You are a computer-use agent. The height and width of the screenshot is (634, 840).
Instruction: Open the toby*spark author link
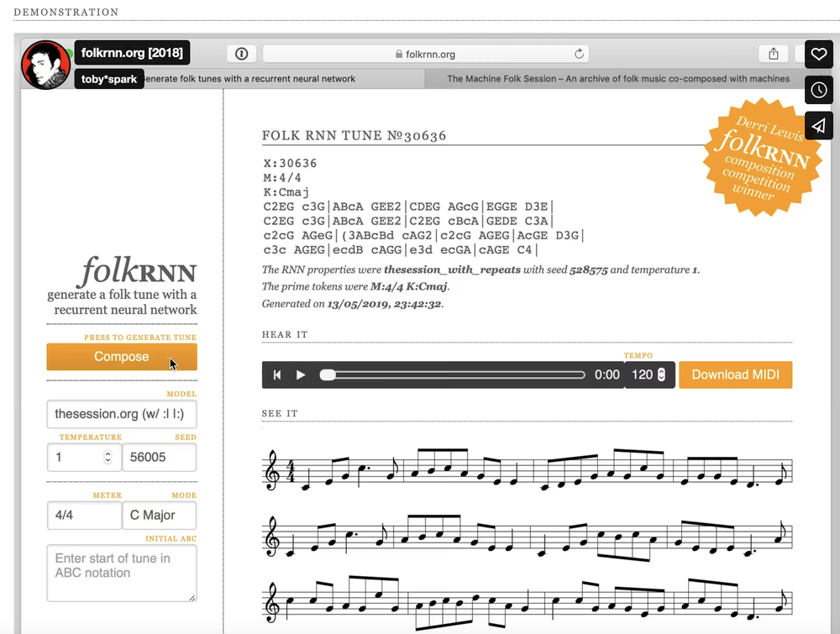pos(108,79)
